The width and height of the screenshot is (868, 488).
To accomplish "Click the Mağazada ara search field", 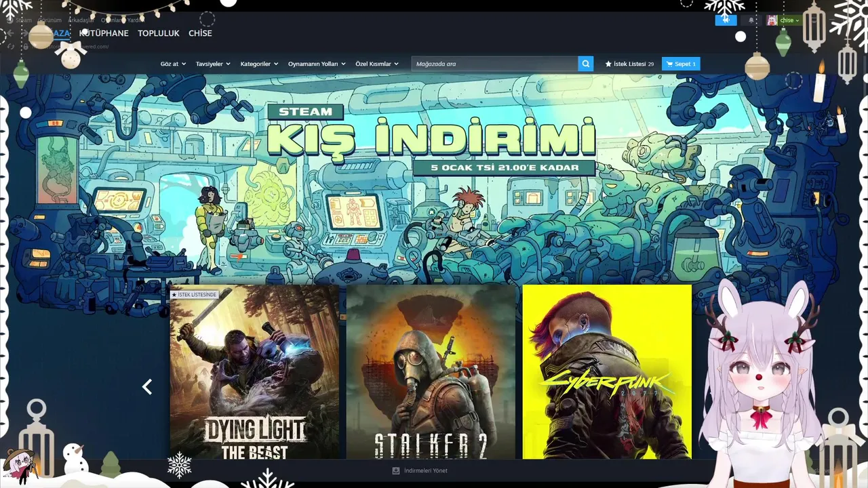I will tap(494, 64).
